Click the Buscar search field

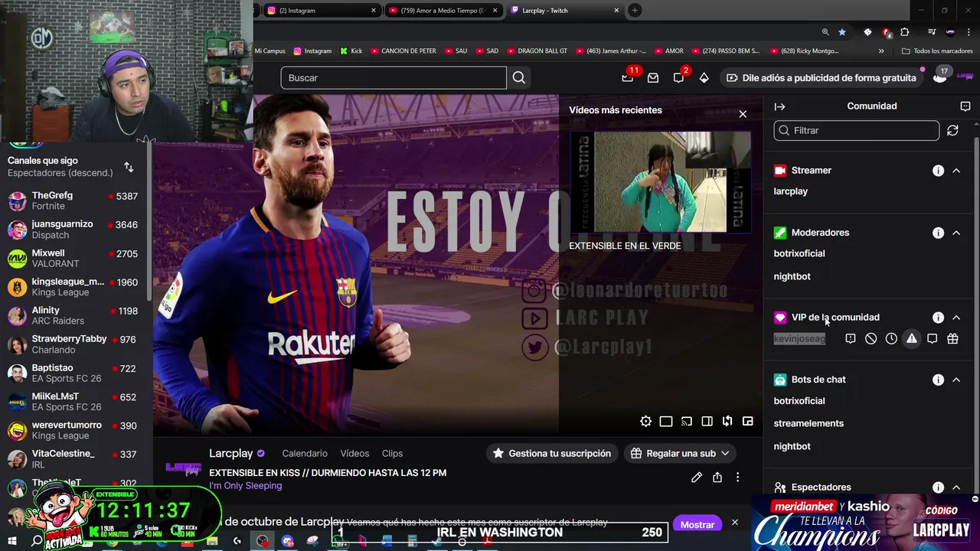(394, 78)
